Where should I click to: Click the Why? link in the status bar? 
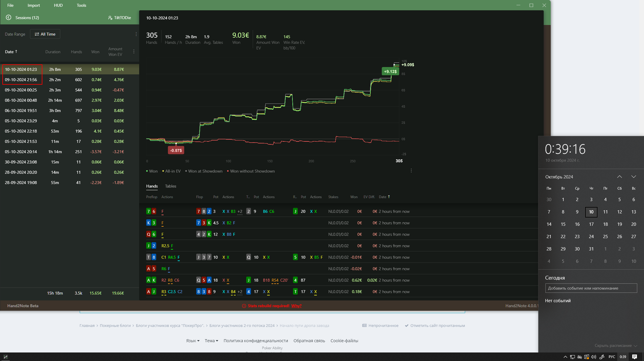296,306
